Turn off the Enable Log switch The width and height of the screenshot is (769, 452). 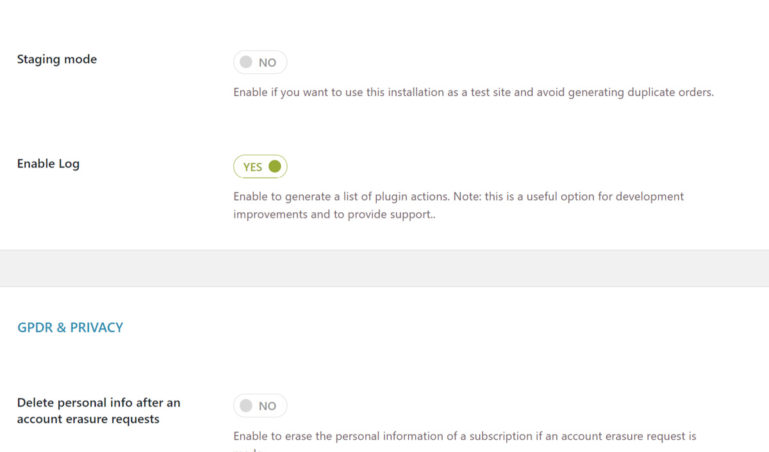click(x=260, y=167)
